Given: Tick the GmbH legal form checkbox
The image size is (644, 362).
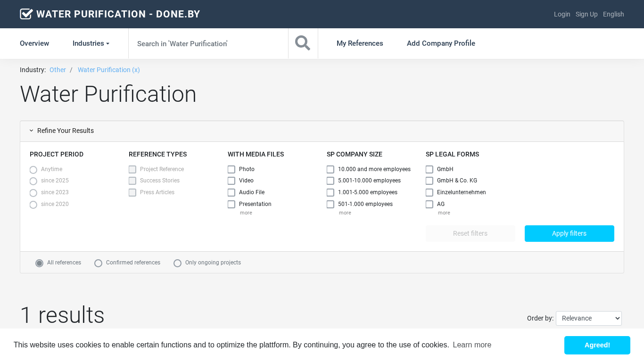Looking at the screenshot, I should pyautogui.click(x=429, y=169).
